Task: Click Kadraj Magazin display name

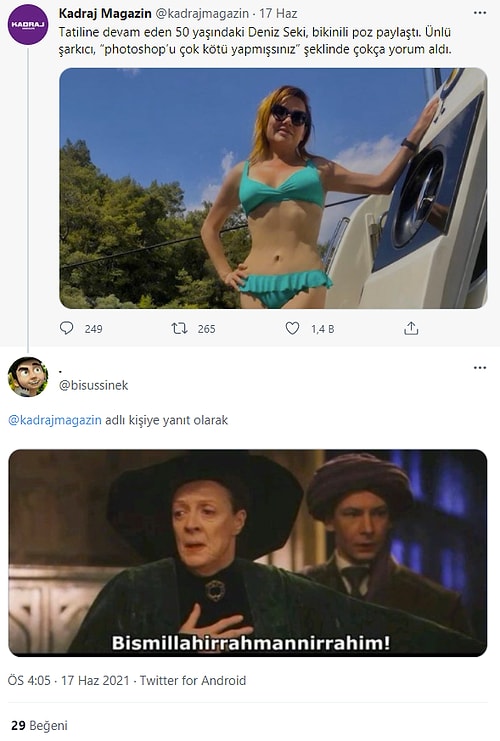Action: tap(105, 14)
